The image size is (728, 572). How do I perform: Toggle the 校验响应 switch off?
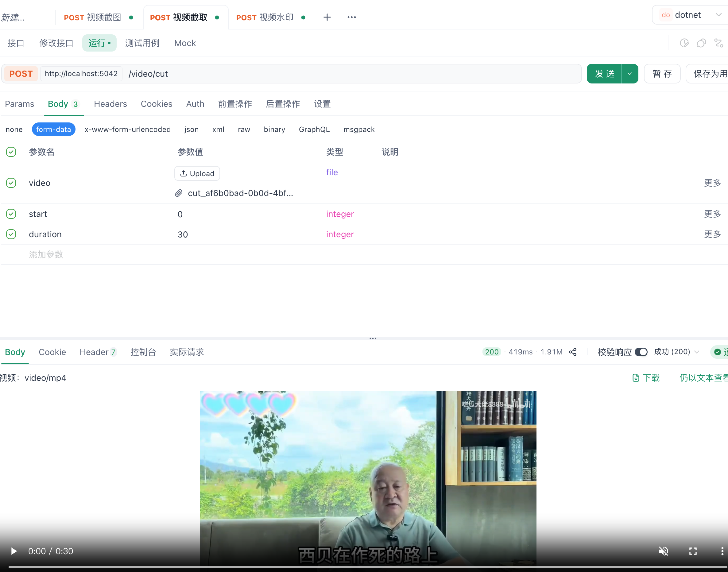641,352
